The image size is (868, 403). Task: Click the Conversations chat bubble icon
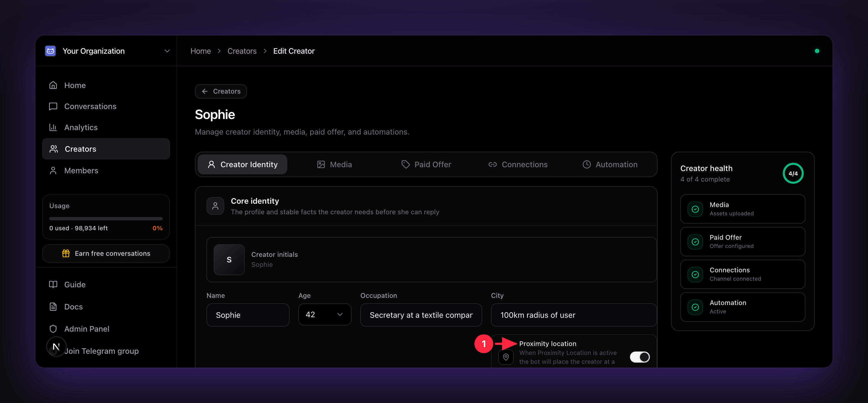(53, 107)
